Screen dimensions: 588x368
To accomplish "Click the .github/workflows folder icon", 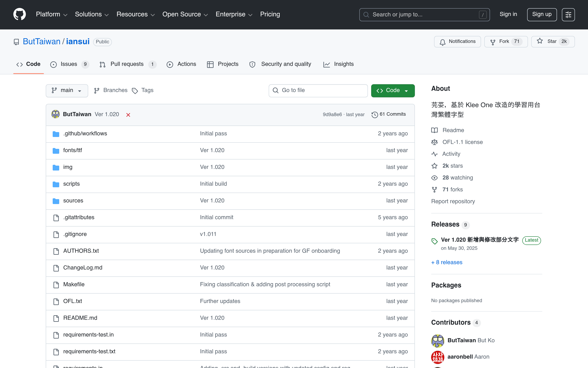I will coord(56,134).
